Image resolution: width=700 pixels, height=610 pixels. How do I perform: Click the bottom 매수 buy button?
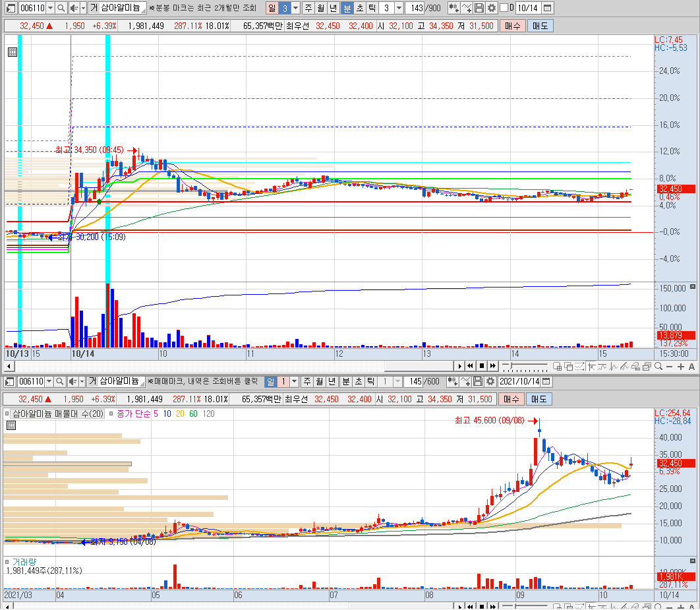[511, 399]
